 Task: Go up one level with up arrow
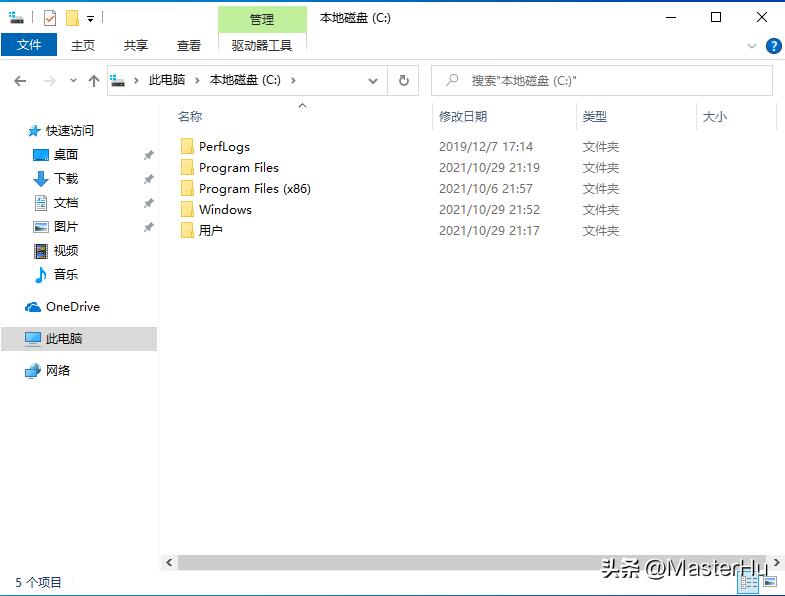click(x=94, y=81)
